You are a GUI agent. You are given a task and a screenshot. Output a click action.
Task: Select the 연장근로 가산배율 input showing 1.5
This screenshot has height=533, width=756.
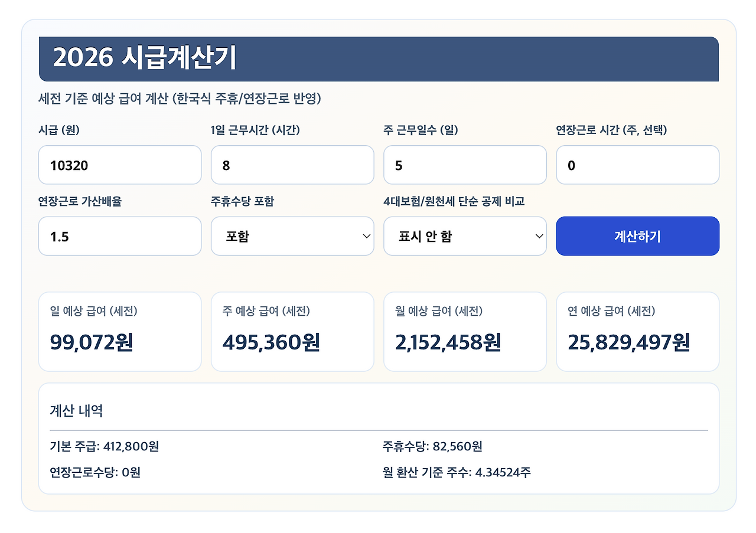[x=120, y=236]
